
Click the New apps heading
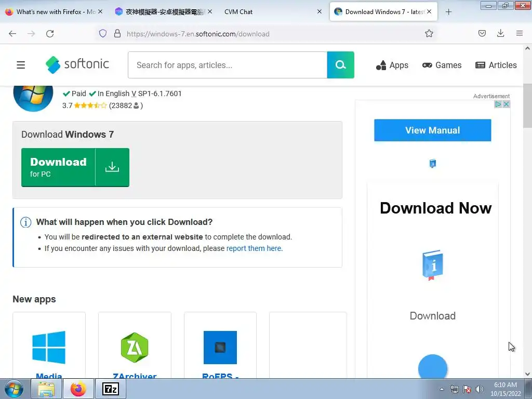tap(34, 299)
